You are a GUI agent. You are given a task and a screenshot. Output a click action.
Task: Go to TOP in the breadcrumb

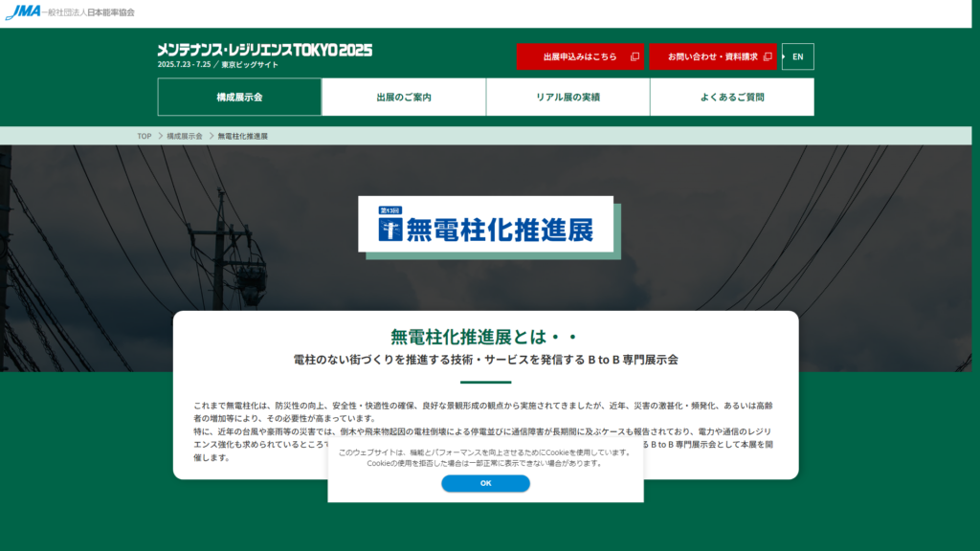tap(145, 136)
